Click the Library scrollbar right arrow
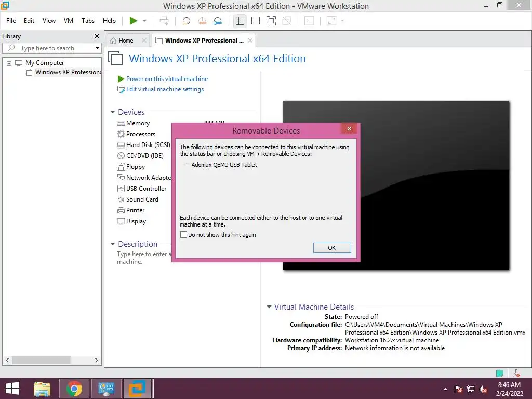Screen dimensions: 532x399 [96, 361]
